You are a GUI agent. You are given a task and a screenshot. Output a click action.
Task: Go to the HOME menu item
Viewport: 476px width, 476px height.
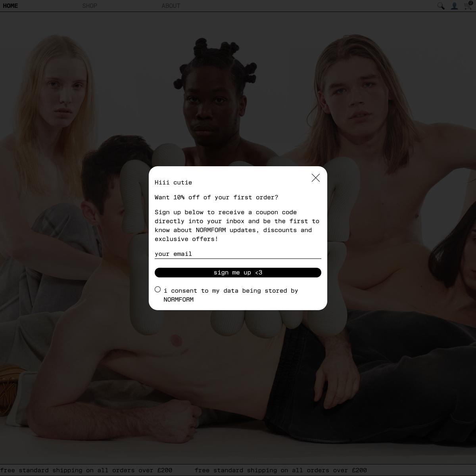10,6
